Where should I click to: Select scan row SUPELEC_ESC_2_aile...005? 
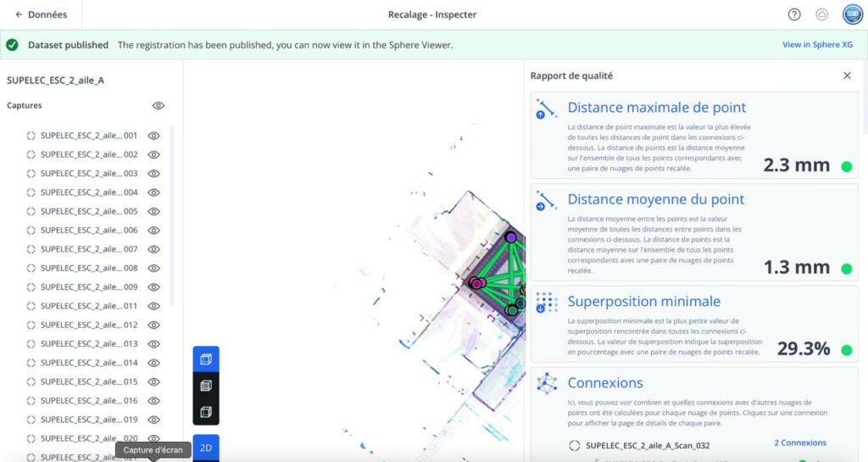(88, 211)
